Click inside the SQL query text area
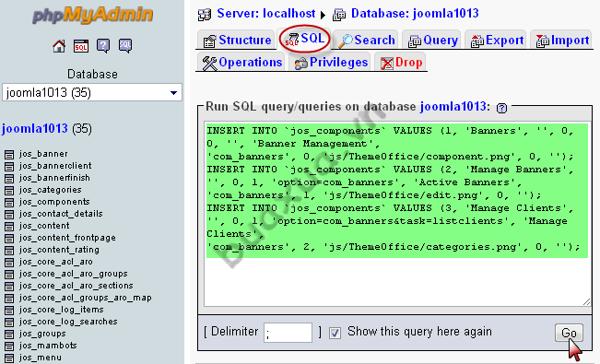Image resolution: width=600 pixels, height=364 pixels. (x=397, y=214)
